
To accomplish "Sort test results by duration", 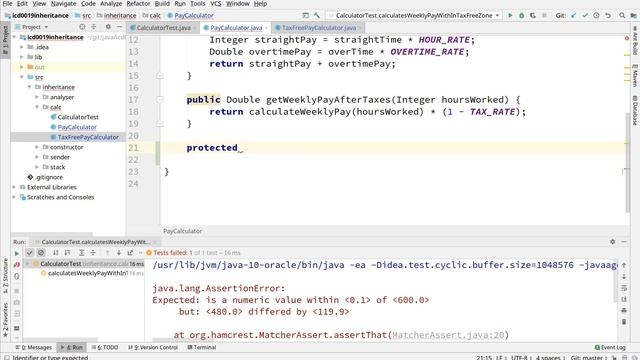I will tap(67, 253).
